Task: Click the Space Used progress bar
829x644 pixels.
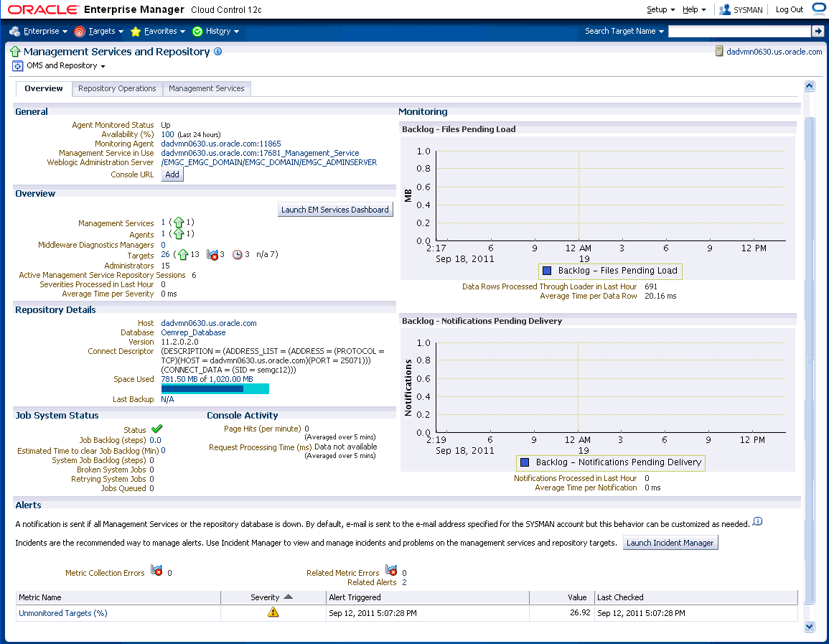Action: (x=215, y=389)
